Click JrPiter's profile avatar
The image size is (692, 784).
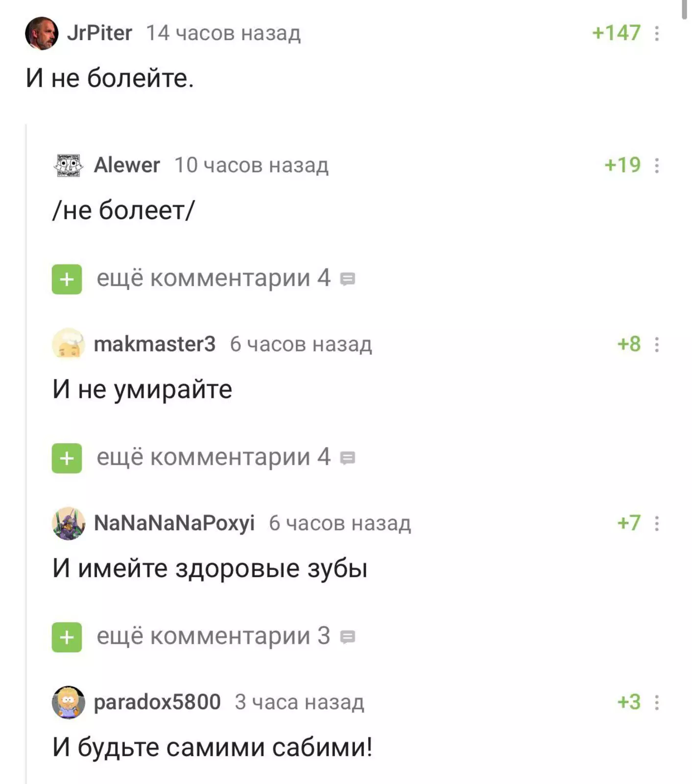coord(42,33)
